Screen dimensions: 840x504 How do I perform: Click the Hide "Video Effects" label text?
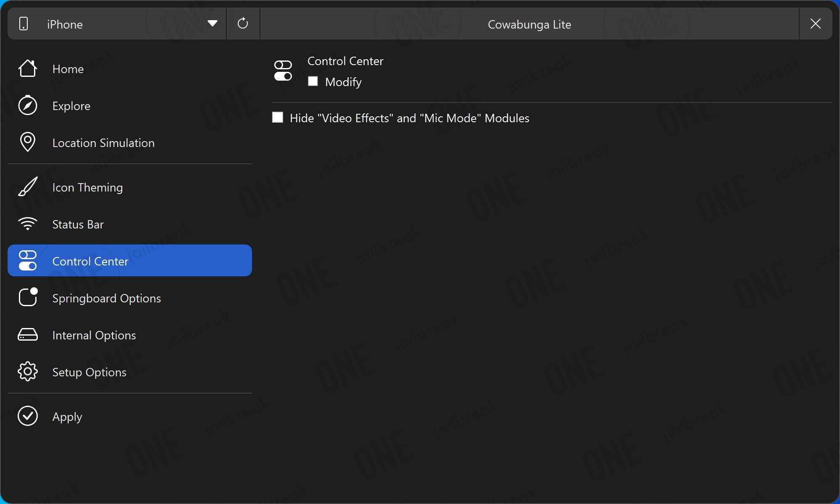[409, 118]
